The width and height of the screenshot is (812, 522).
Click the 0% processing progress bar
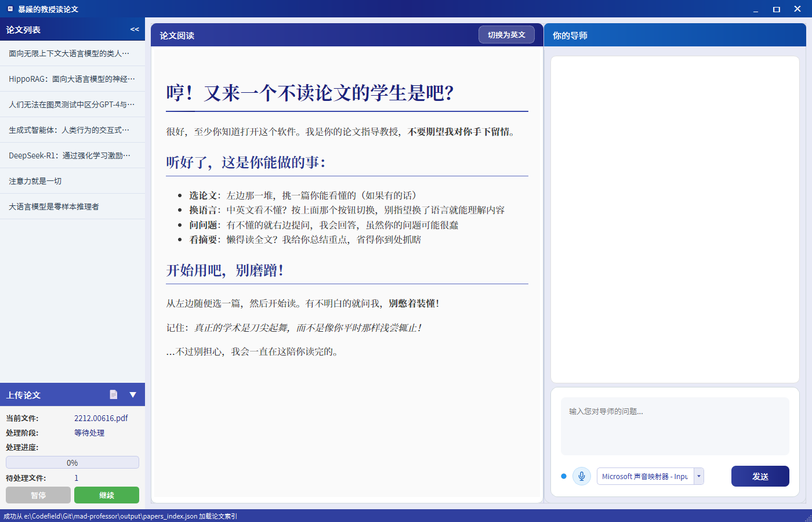point(72,462)
